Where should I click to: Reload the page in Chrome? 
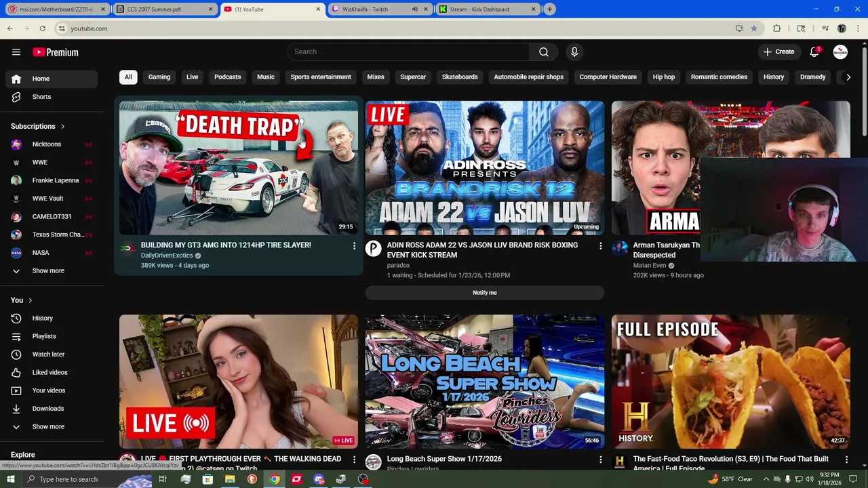click(42, 28)
